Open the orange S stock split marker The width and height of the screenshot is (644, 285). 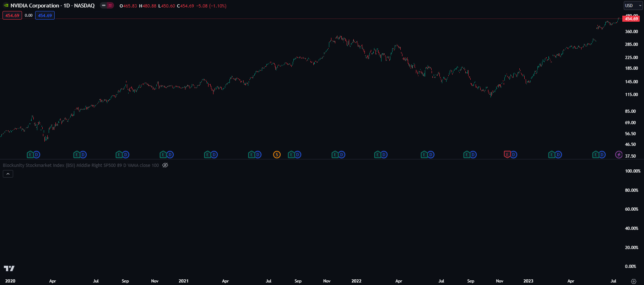[x=277, y=155]
